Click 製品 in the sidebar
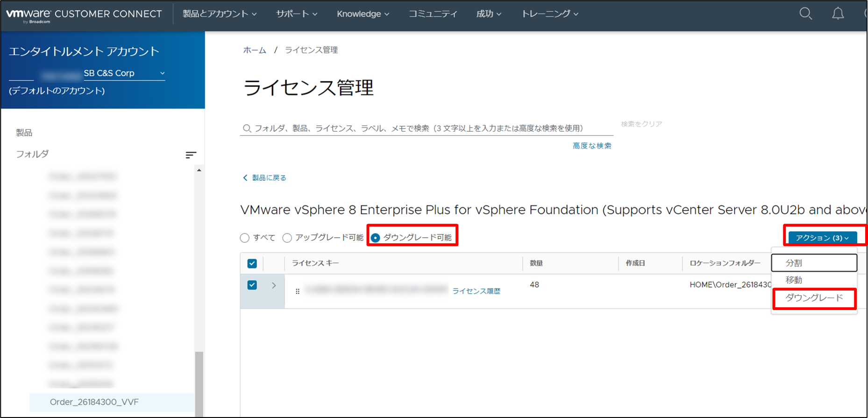The height and width of the screenshot is (418, 868). (24, 133)
